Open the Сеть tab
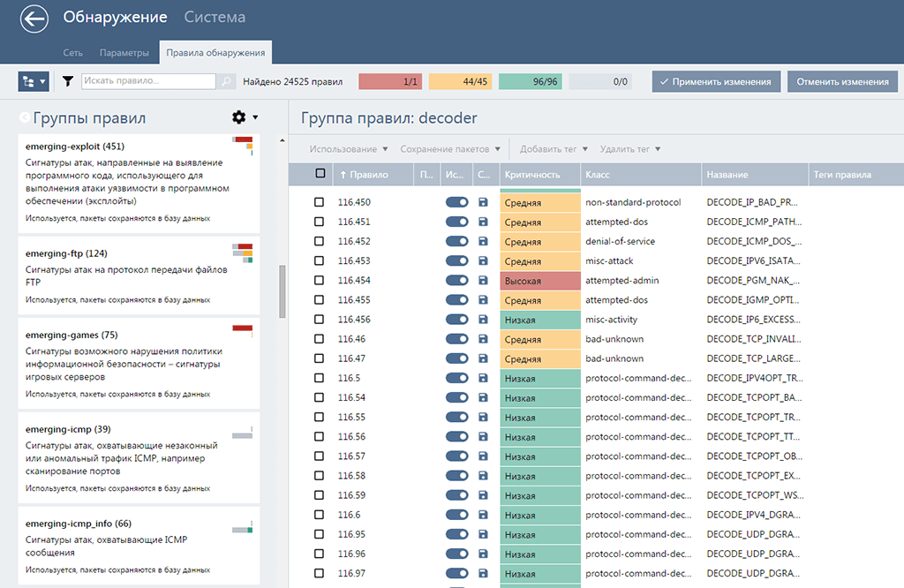This screenshot has height=588, width=904. pyautogui.click(x=72, y=53)
